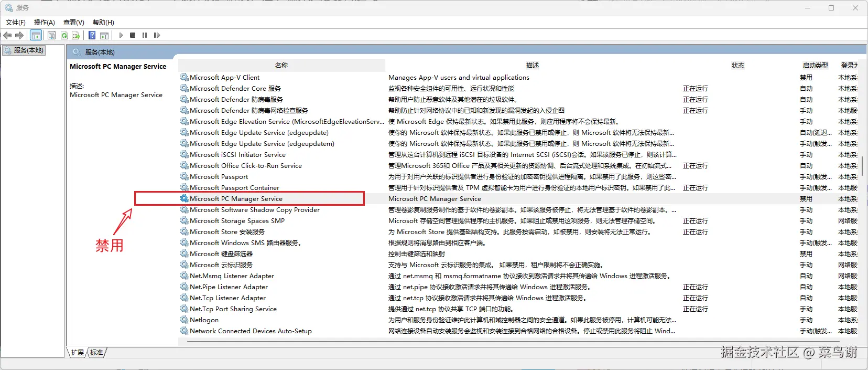The height and width of the screenshot is (370, 868).
Task: Select Microsoft Software Shadow Copy Provider name
Action: [x=255, y=209]
